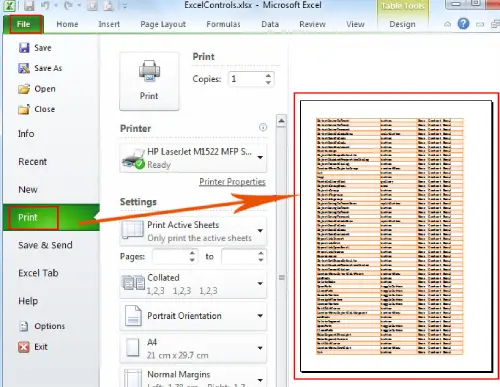Increment the ending page number
Image resolution: width=500 pixels, height=387 pixels.
click(x=261, y=253)
